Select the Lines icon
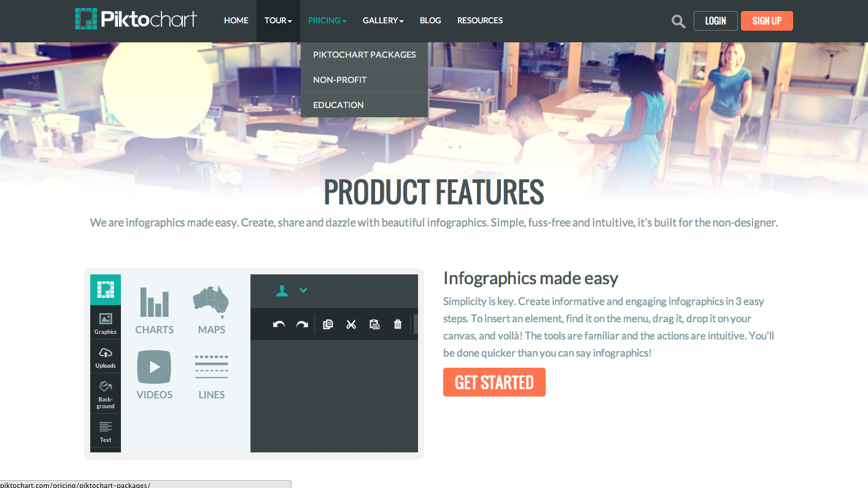This screenshot has height=488, width=868. (211, 367)
